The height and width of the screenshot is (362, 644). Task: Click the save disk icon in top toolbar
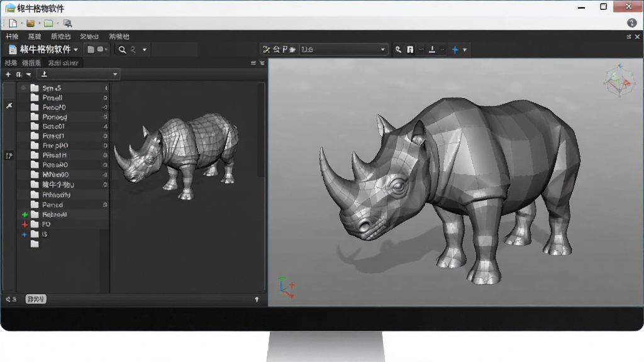[30, 23]
